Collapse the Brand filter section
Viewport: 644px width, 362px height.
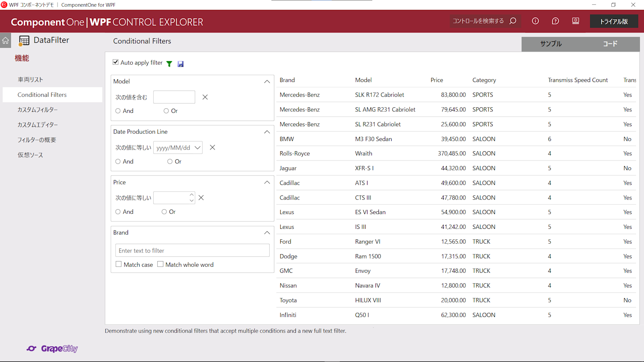point(267,233)
